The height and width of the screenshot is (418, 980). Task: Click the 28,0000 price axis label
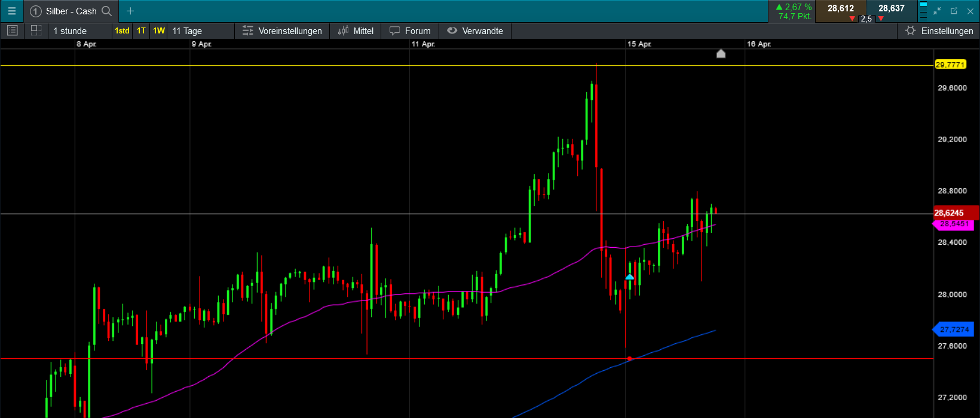point(952,294)
